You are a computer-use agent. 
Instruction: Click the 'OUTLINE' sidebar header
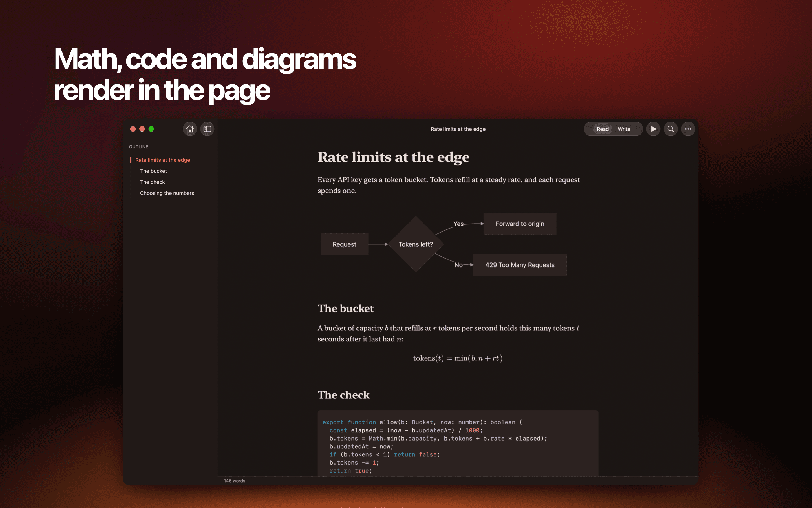[x=139, y=147]
